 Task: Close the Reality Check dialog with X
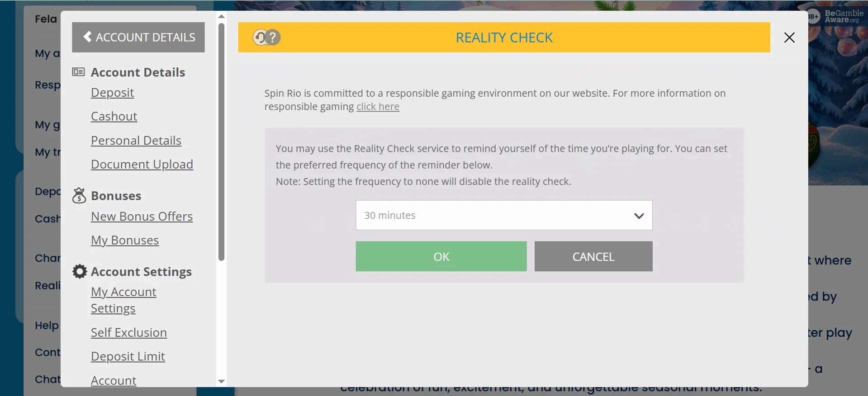coord(789,38)
